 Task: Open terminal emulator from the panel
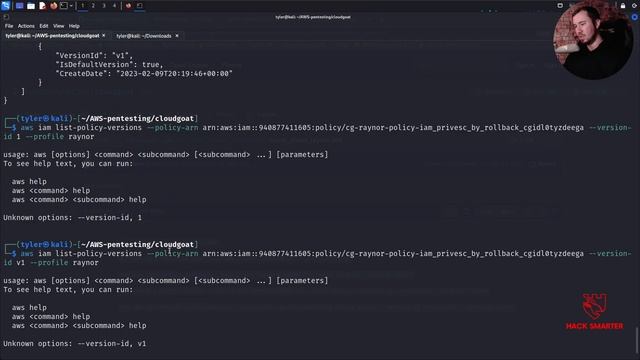click(x=64, y=6)
